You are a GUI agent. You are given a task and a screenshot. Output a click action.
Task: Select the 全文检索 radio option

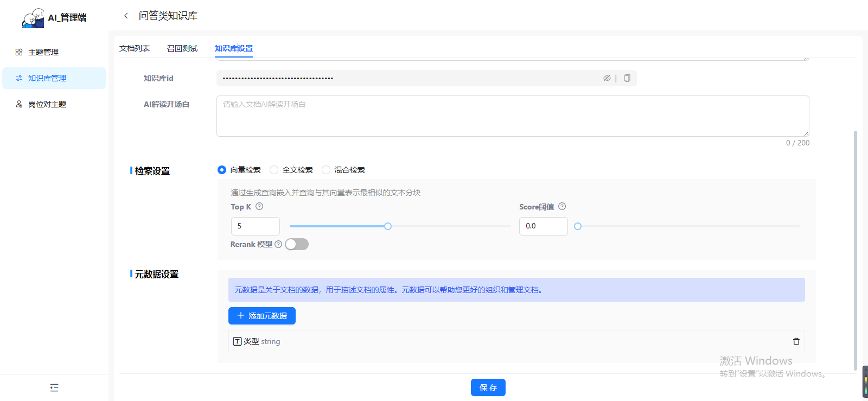tap(274, 170)
